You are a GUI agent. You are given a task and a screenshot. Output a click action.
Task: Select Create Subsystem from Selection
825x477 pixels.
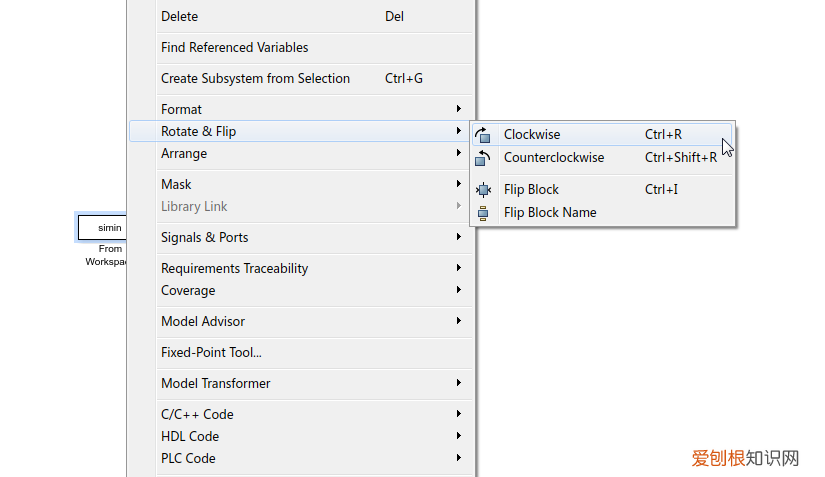pyautogui.click(x=256, y=78)
